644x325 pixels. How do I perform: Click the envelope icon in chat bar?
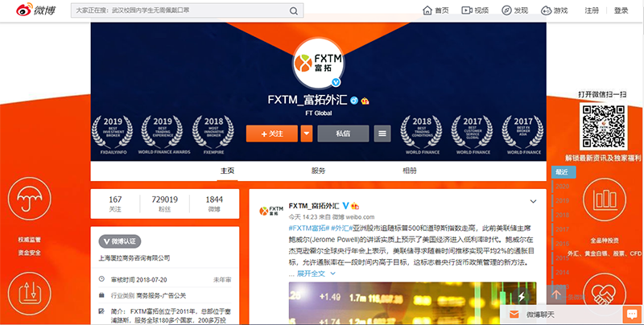click(514, 315)
